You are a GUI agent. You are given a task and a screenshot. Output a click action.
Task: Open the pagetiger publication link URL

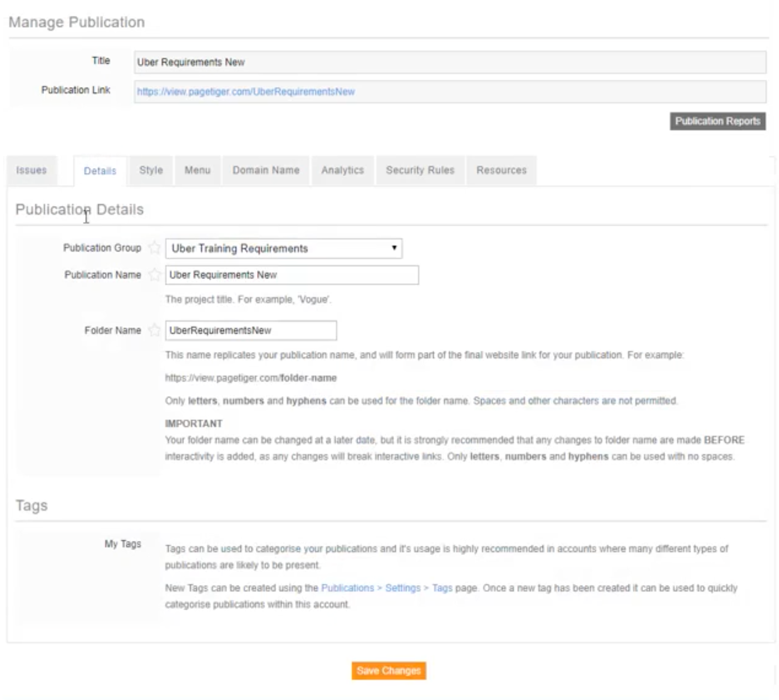246,92
